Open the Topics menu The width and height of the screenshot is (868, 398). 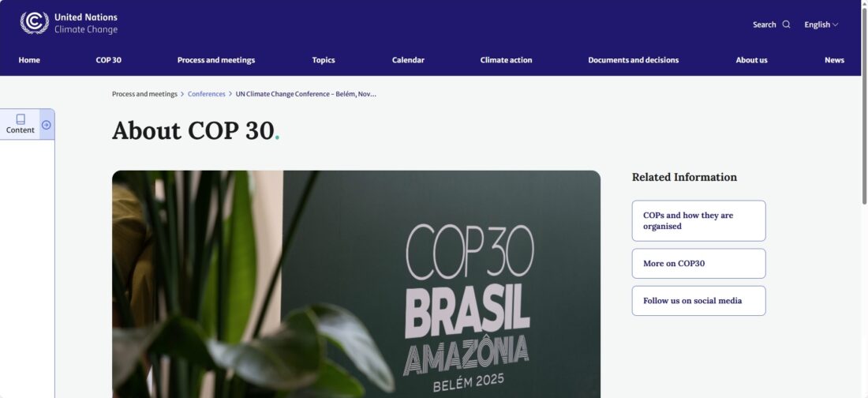[x=324, y=60]
